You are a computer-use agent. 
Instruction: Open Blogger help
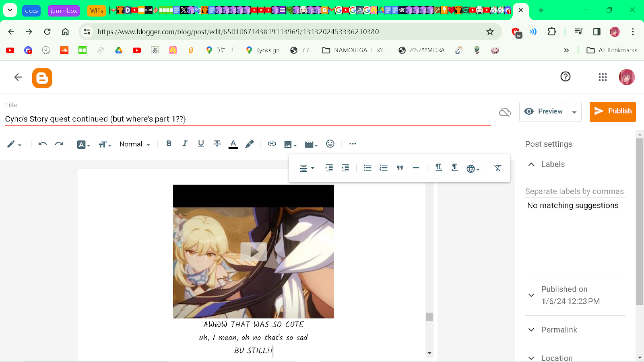tap(566, 76)
